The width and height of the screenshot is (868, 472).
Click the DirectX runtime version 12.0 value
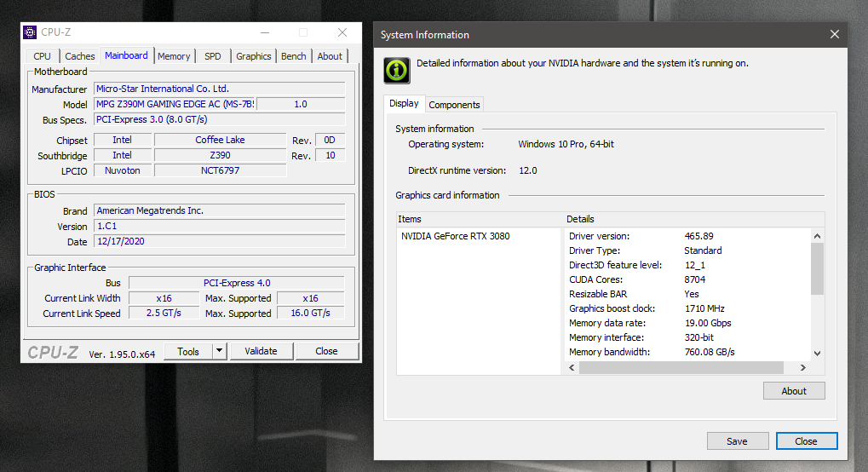point(527,170)
